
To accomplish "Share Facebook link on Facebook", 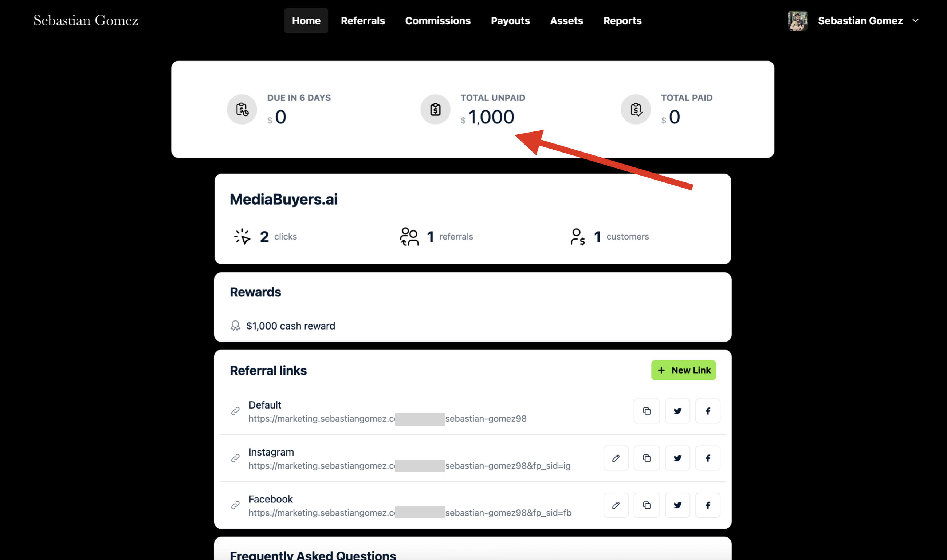I will (x=708, y=505).
